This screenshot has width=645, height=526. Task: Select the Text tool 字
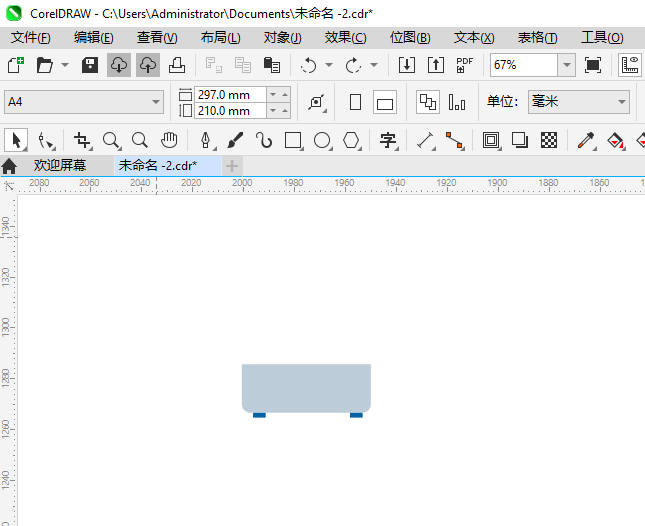[388, 140]
